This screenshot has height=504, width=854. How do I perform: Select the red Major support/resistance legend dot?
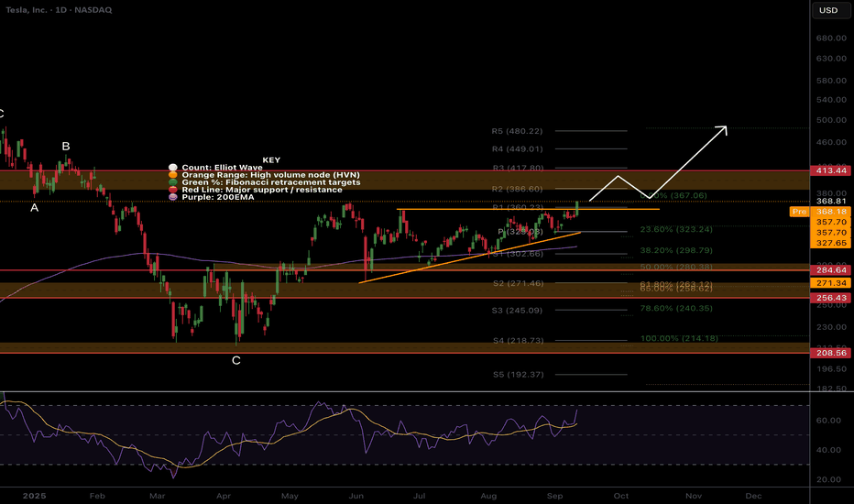pos(173,190)
